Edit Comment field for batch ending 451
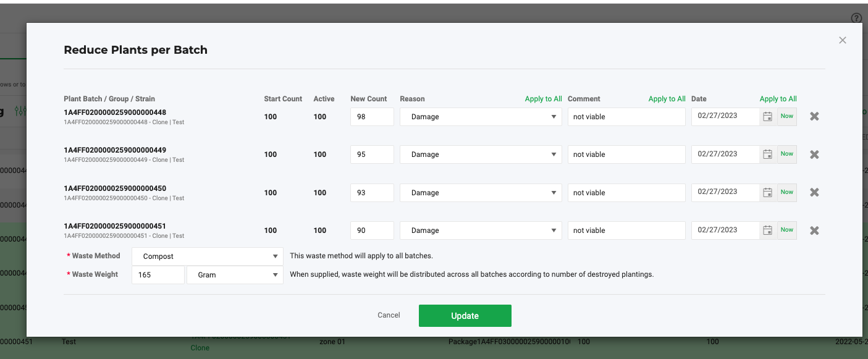The width and height of the screenshot is (868, 359). pos(626,230)
